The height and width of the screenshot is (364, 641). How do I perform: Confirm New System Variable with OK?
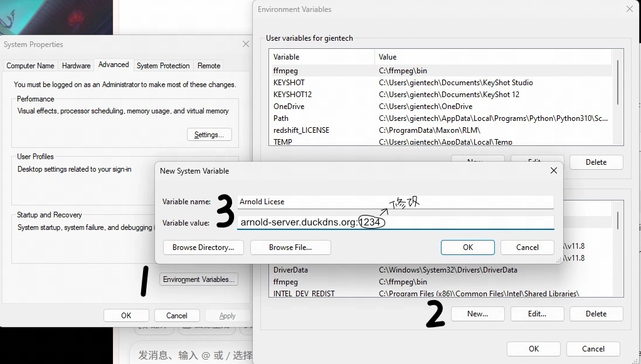click(x=467, y=247)
